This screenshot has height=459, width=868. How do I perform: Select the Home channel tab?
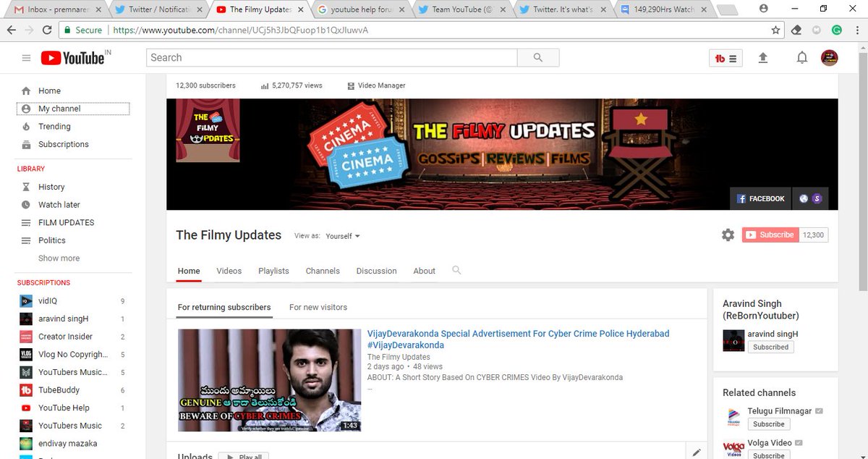pos(189,271)
